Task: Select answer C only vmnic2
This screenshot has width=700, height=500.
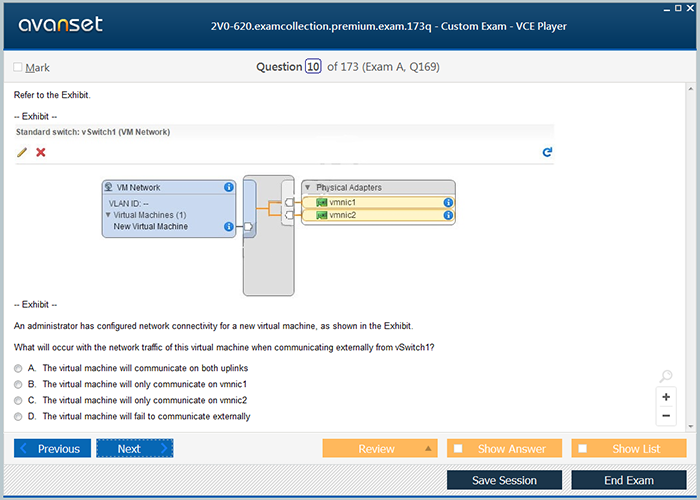Action: coord(18,400)
